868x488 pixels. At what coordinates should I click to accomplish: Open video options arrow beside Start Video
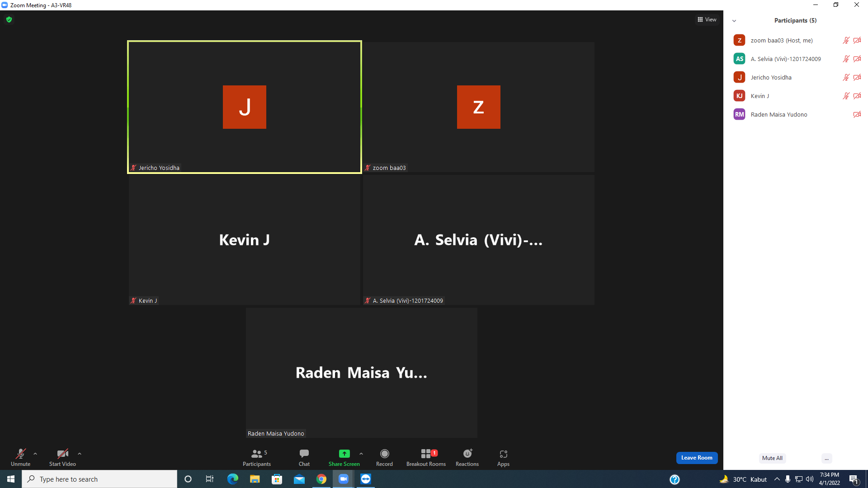(80, 454)
